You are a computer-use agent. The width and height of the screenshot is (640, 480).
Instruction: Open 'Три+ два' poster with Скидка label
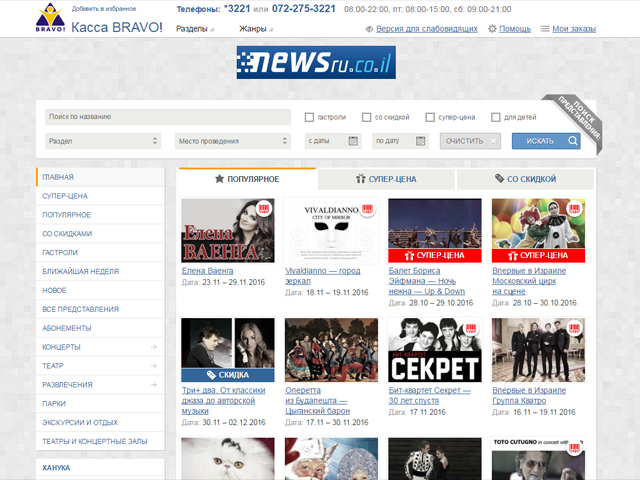(228, 350)
